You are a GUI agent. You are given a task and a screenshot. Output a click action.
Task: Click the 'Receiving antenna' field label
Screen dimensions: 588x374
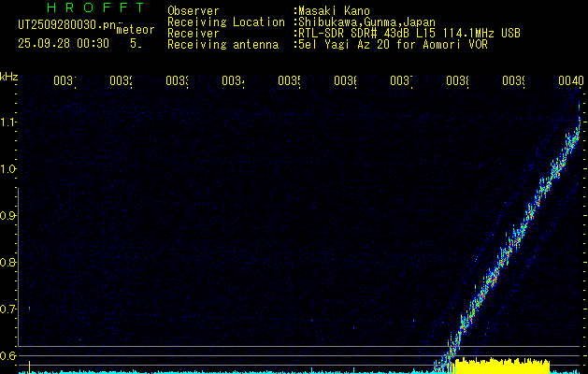click(x=223, y=44)
